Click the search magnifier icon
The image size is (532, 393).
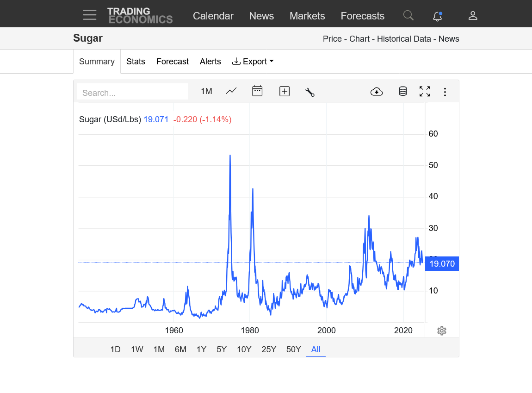[x=408, y=16]
